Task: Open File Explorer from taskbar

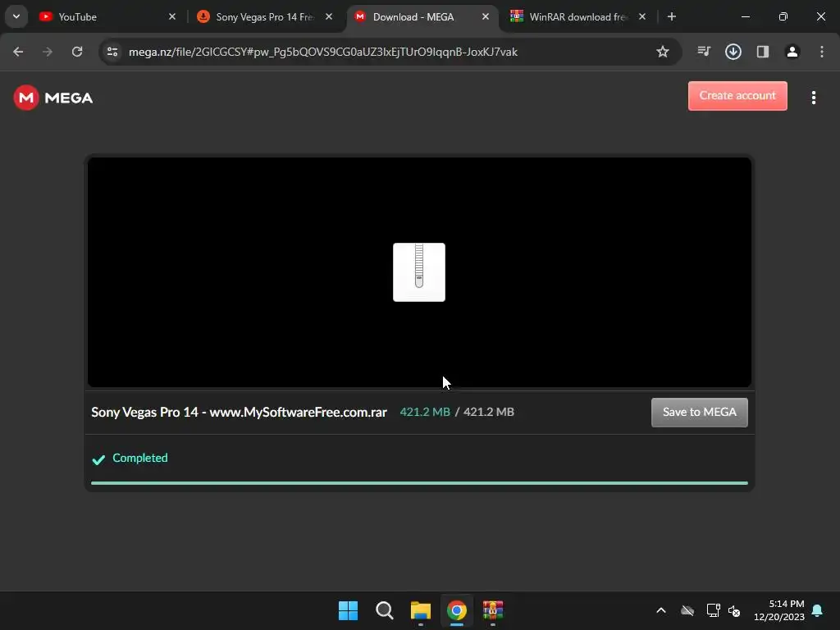Action: [421, 610]
